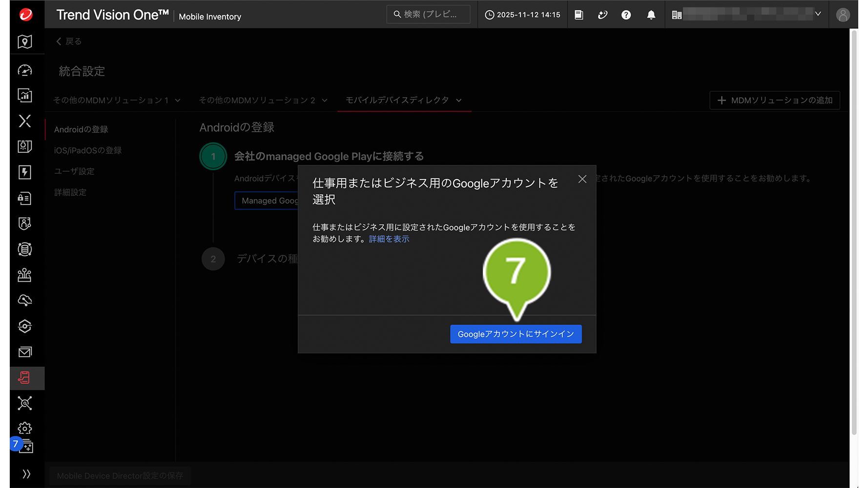Click the notifications bell icon

[651, 15]
